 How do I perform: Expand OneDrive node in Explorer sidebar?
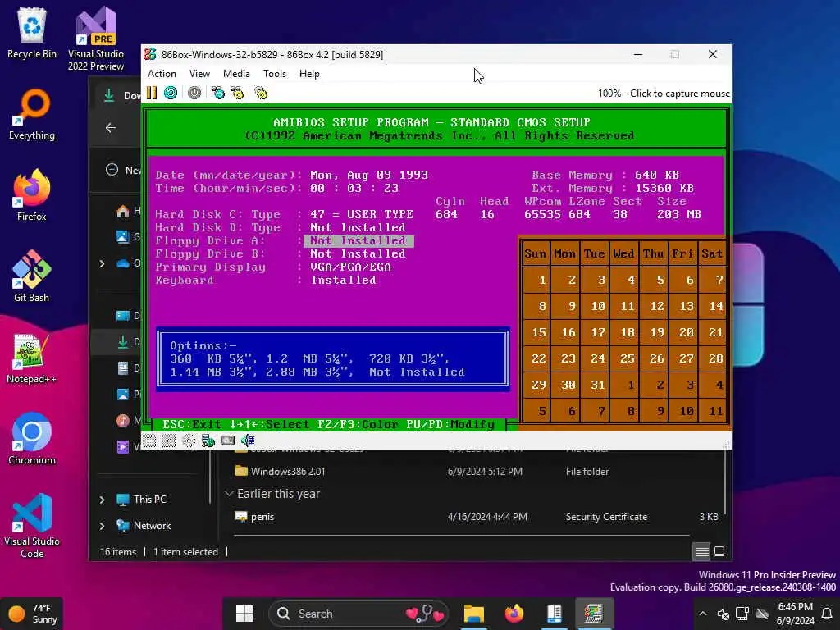103,263
